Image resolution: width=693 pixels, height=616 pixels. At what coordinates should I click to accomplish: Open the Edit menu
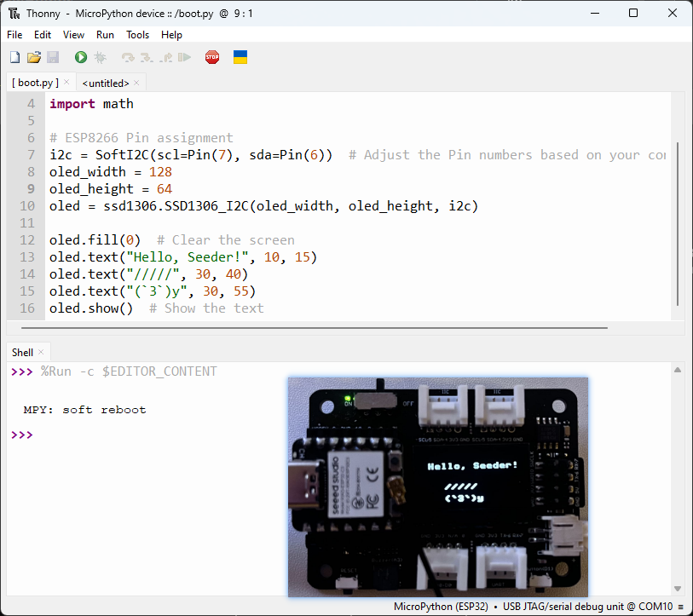point(43,35)
